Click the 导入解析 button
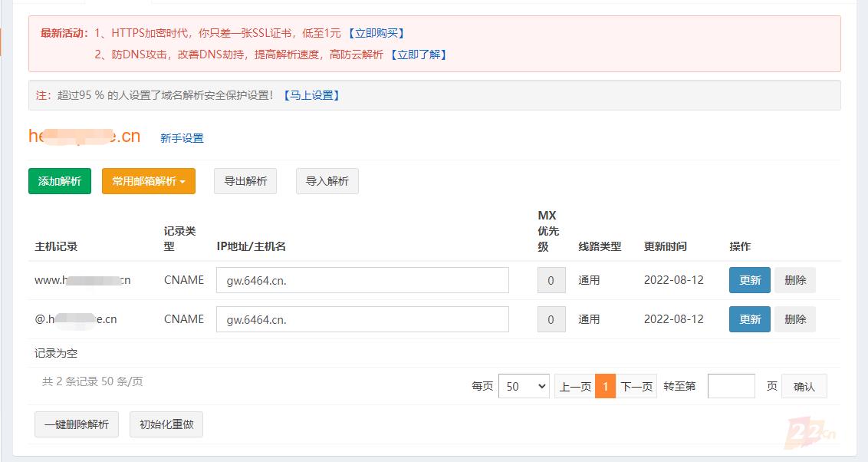The width and height of the screenshot is (868, 462). (327, 181)
